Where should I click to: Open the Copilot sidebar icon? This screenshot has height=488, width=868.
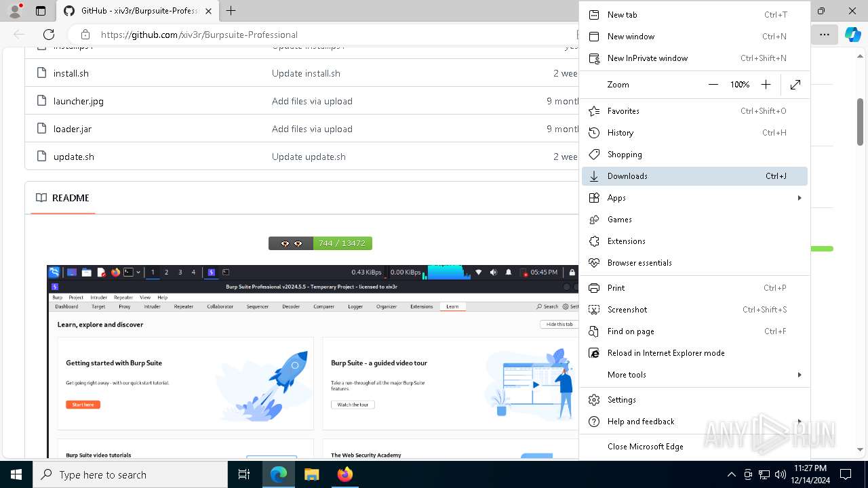tap(852, 35)
